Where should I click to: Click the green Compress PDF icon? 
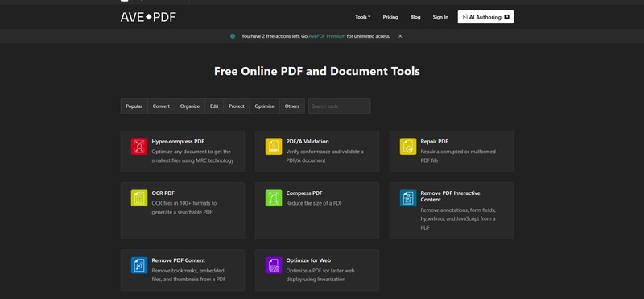click(274, 197)
